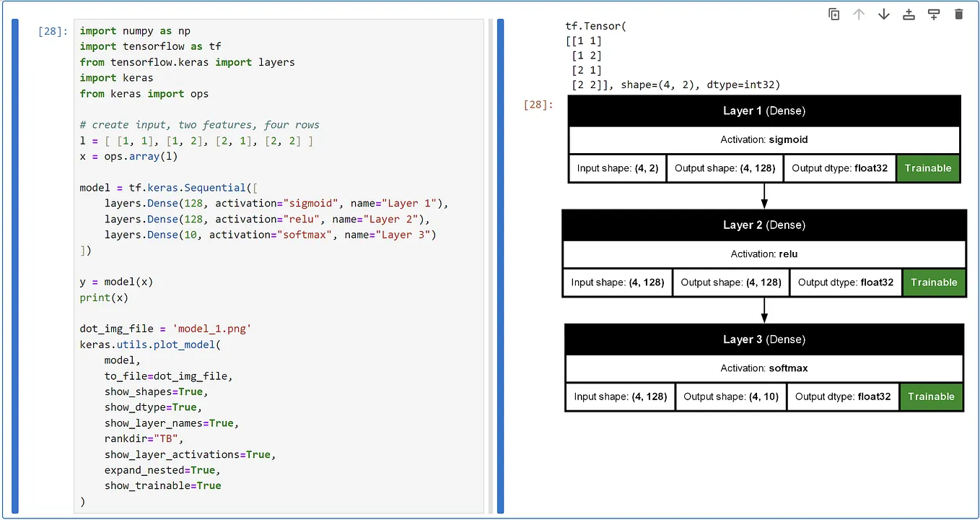This screenshot has width=980, height=520.
Task: Click the Layer 2 (Dense) header in diagram
Action: [764, 225]
